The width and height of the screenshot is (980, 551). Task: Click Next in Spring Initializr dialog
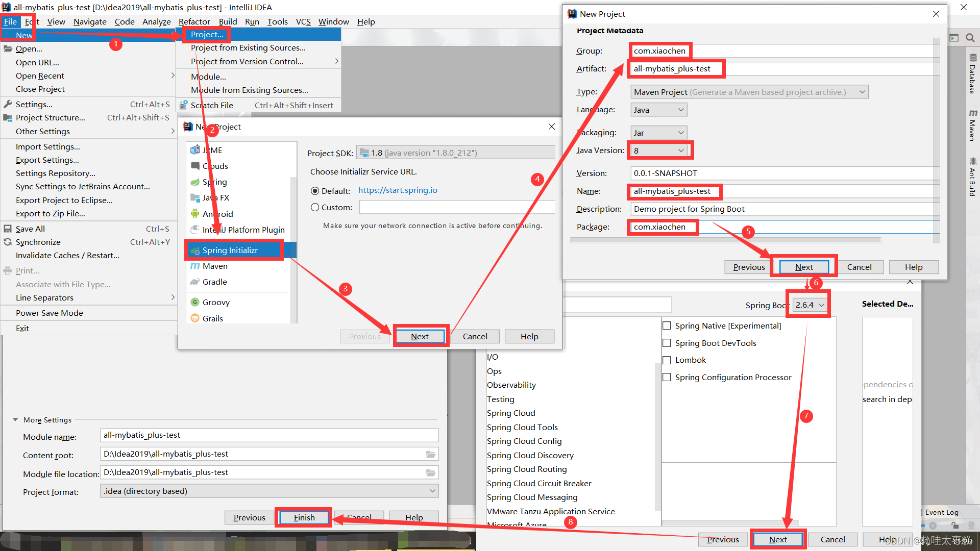tap(420, 336)
